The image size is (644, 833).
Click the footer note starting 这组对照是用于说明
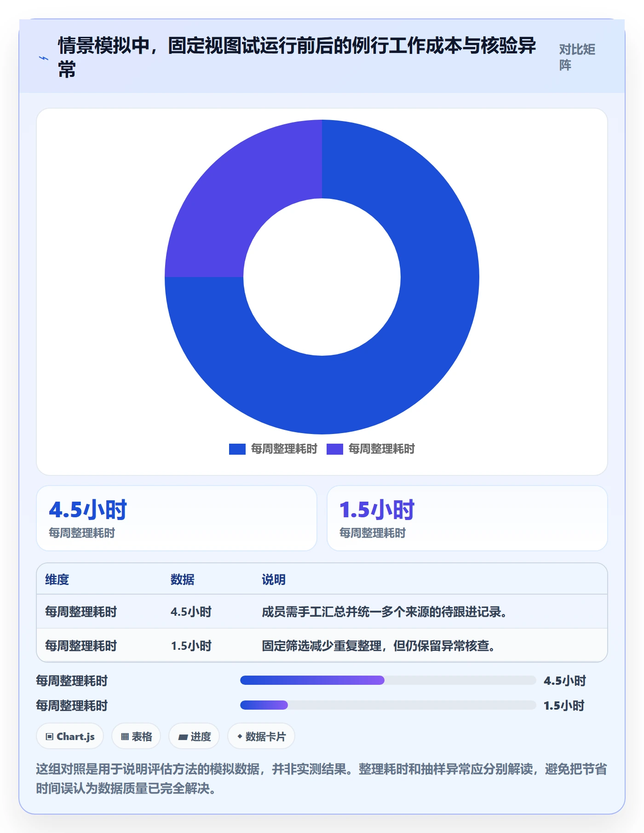point(322,778)
